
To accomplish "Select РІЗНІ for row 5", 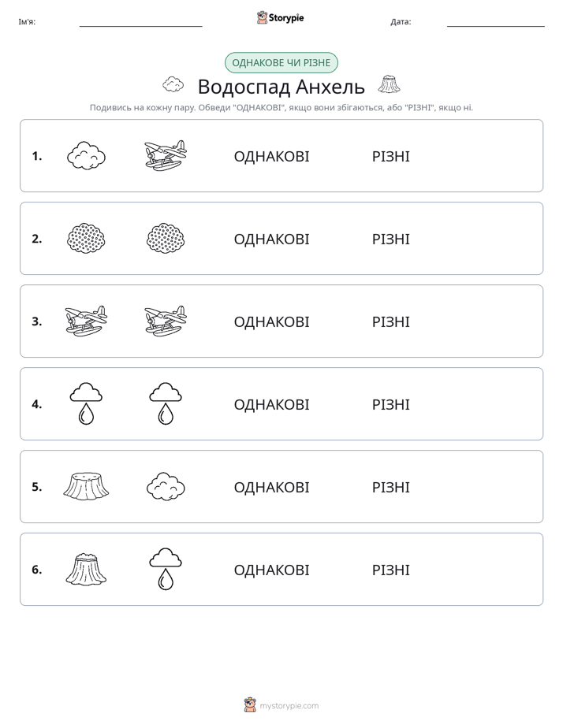I will [391, 487].
